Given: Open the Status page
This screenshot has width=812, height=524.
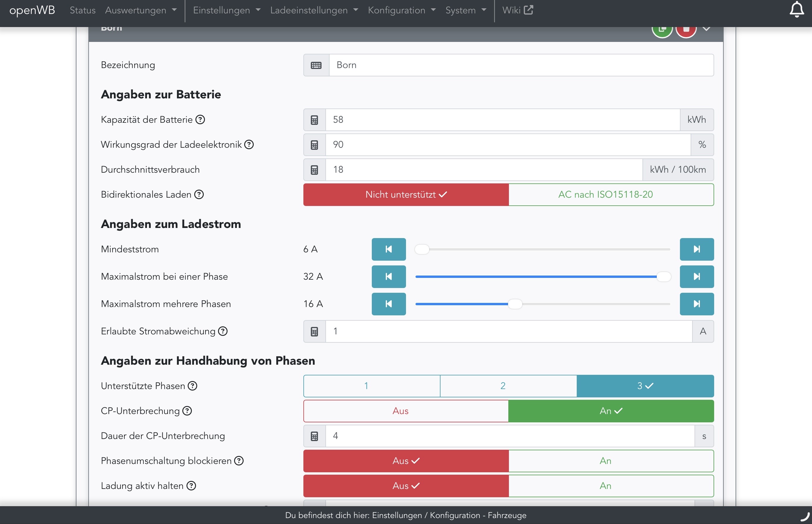Looking at the screenshot, I should (x=82, y=10).
